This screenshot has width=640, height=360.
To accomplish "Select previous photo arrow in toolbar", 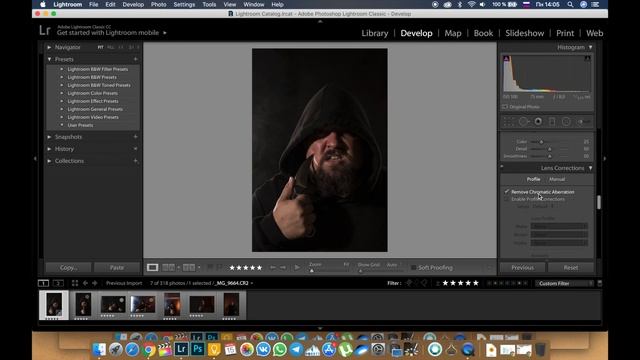I will click(x=273, y=267).
